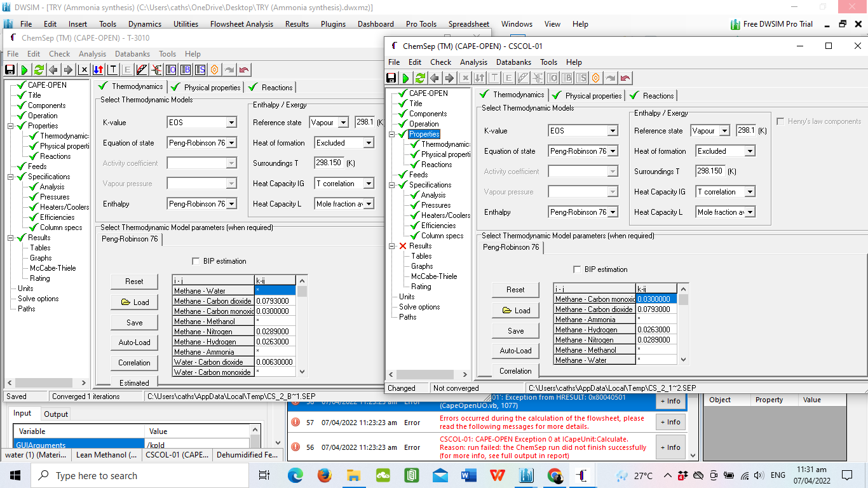
Task: Run the solver with the green play icon in T-3010
Action: tap(24, 70)
